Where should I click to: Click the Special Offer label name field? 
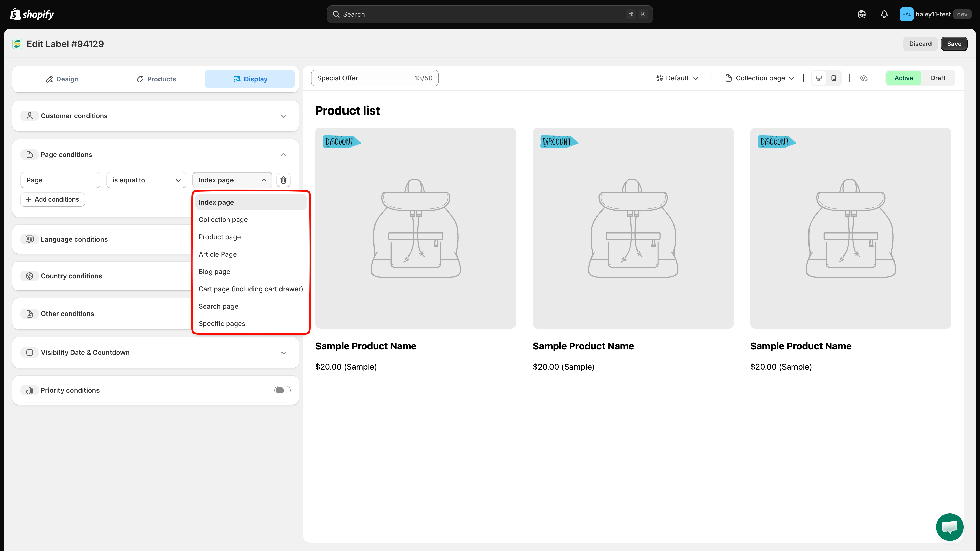coord(375,78)
